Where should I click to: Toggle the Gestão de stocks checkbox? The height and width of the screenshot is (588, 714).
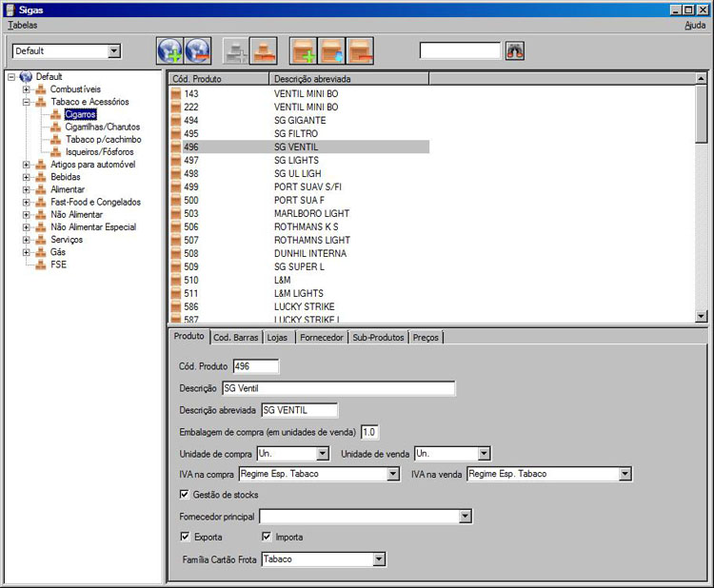(185, 494)
